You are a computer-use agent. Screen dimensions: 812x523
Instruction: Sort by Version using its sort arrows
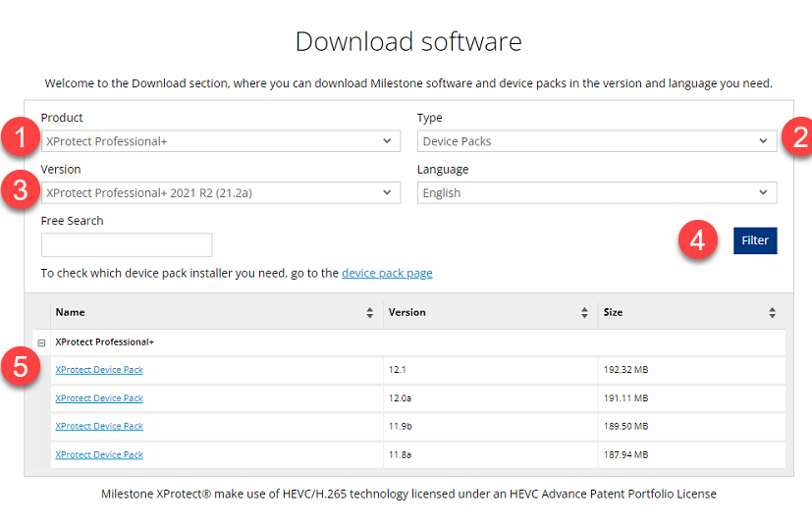(585, 313)
